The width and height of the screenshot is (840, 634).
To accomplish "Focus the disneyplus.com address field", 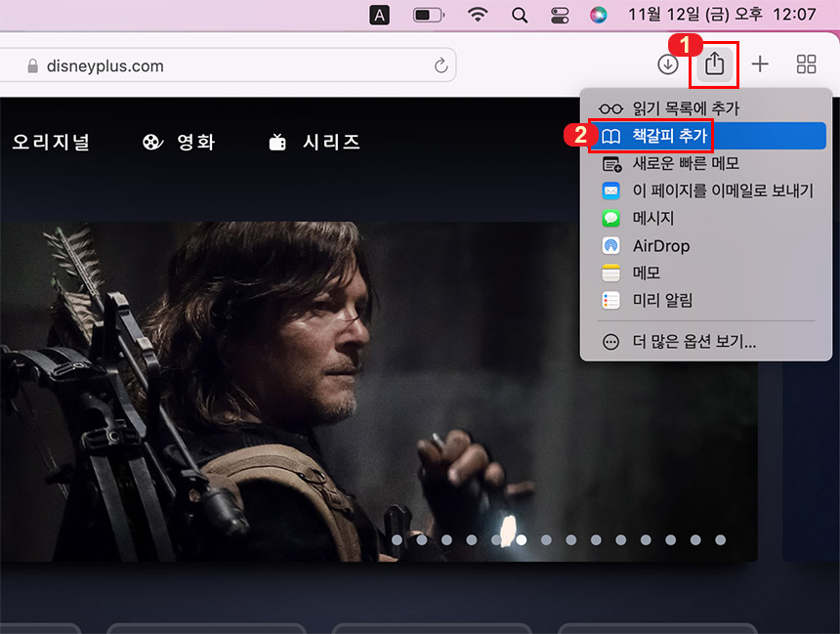I will [x=228, y=65].
